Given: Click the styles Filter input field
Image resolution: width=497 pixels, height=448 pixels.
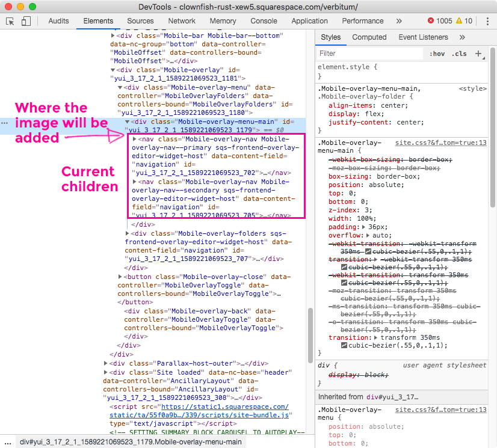Looking at the screenshot, I should pos(370,54).
